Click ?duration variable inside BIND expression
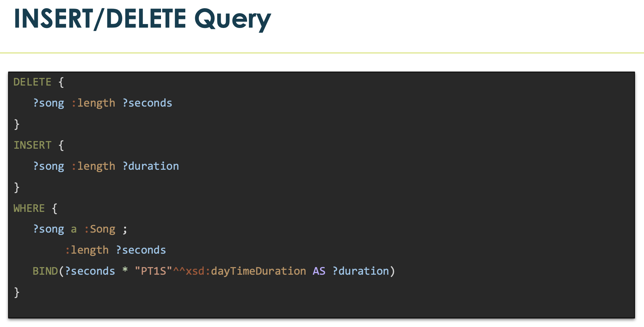644x327 pixels. [x=360, y=271]
